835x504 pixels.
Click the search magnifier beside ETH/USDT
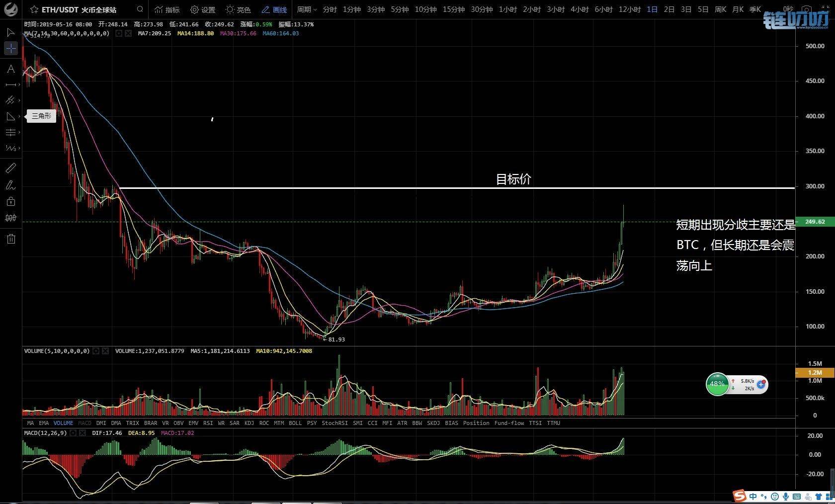coord(140,9)
